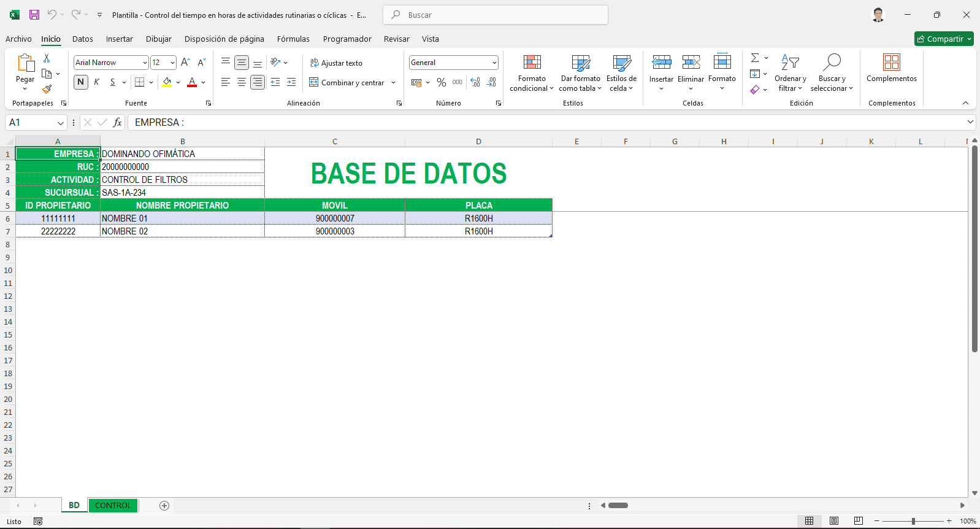Screen dimensions: 980x529
Task: Copy selection using the copy icon
Action: tap(47, 74)
